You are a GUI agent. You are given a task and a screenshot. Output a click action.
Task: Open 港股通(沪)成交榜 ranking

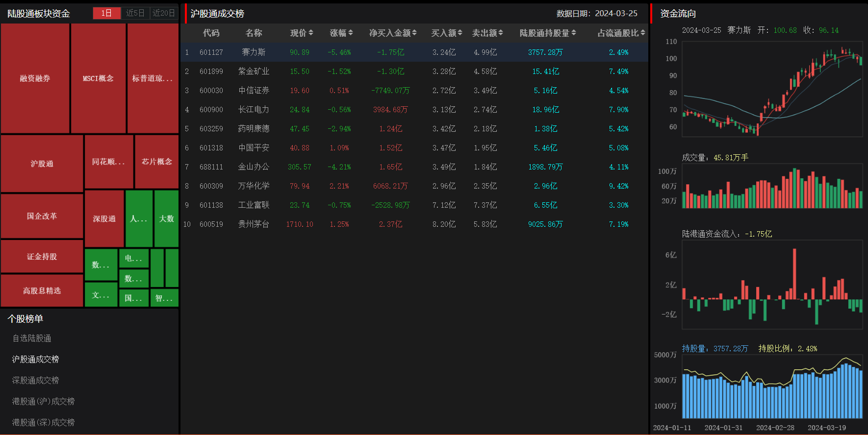(x=43, y=402)
